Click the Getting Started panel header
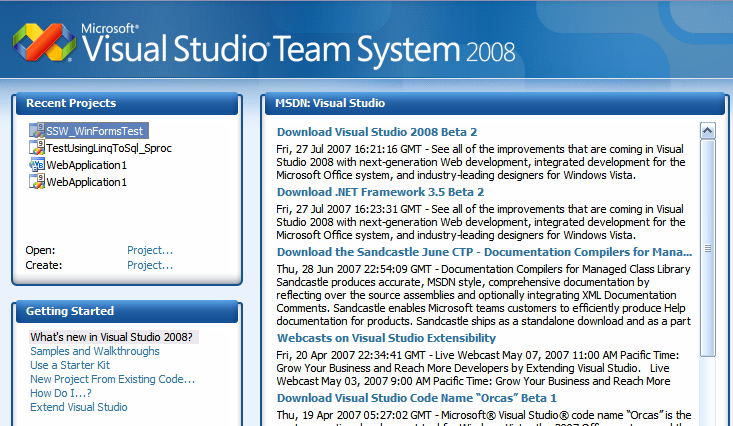This screenshot has height=426, width=733. tap(127, 311)
